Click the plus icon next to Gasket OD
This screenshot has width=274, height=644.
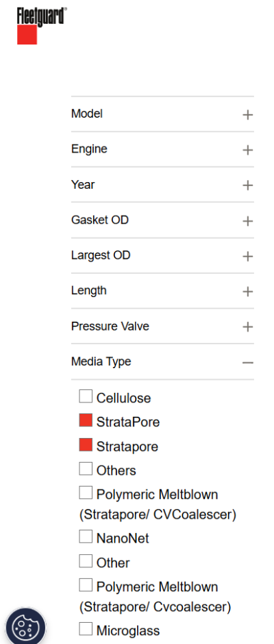click(x=247, y=221)
